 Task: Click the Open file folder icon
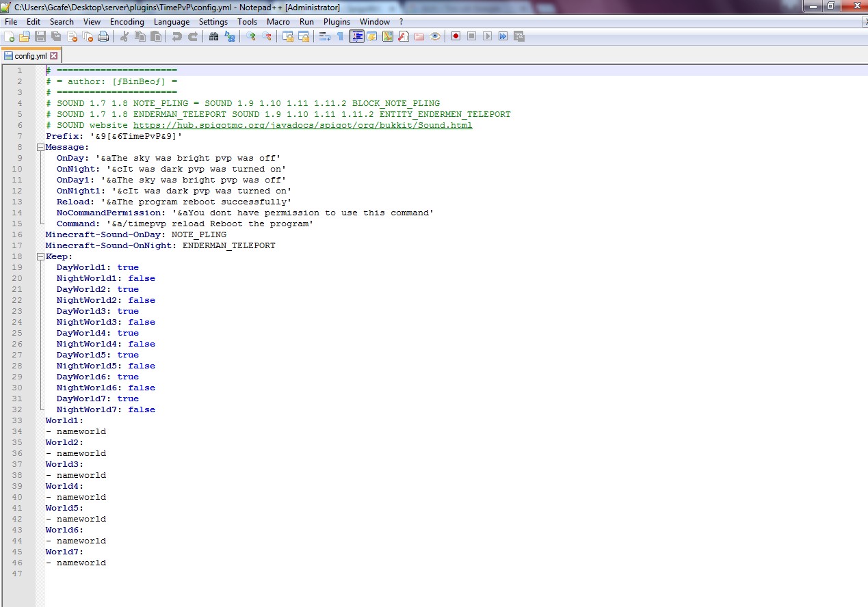[25, 36]
